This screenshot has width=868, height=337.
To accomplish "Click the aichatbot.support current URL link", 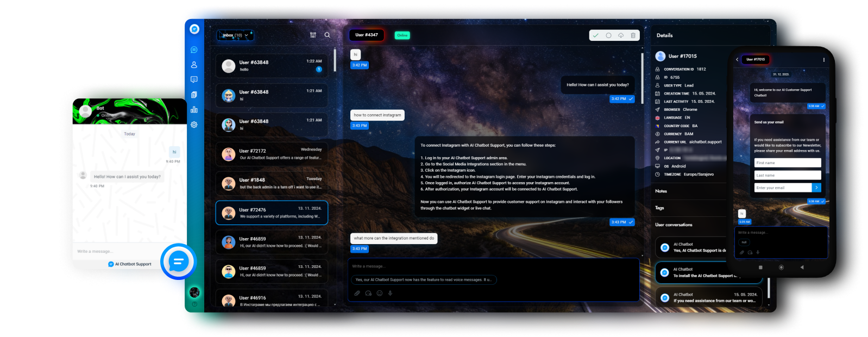I will pos(706,142).
